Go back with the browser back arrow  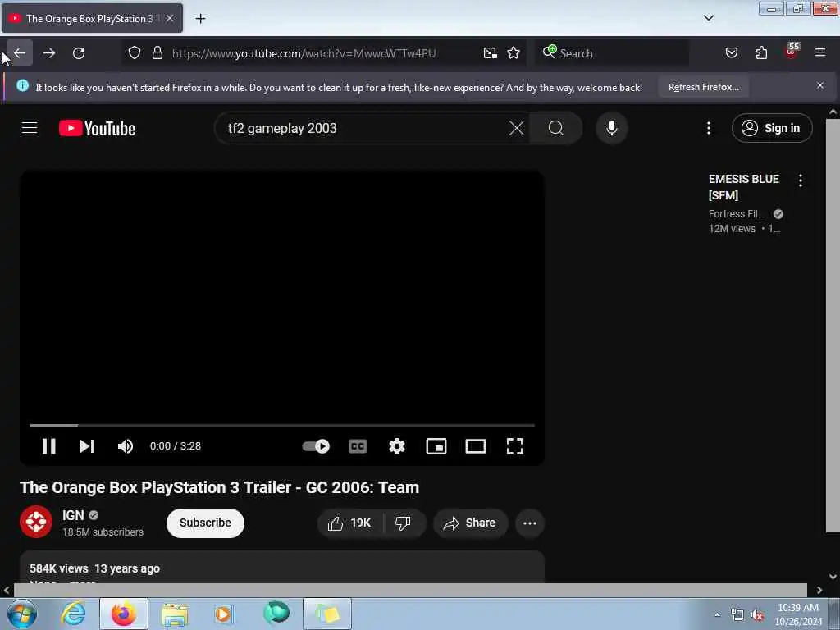(20, 53)
